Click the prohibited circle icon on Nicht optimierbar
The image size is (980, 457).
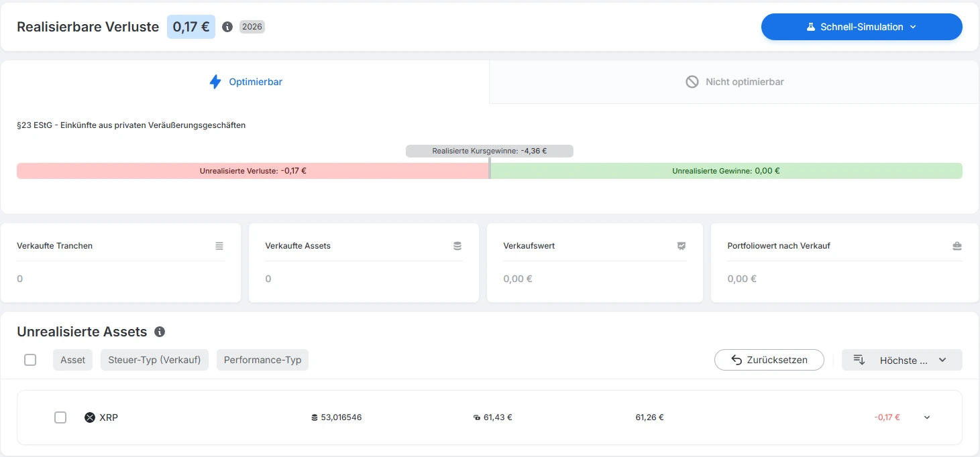point(692,82)
